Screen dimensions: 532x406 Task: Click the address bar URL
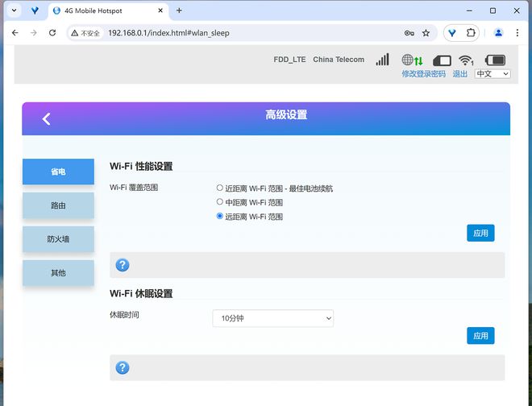pos(168,33)
